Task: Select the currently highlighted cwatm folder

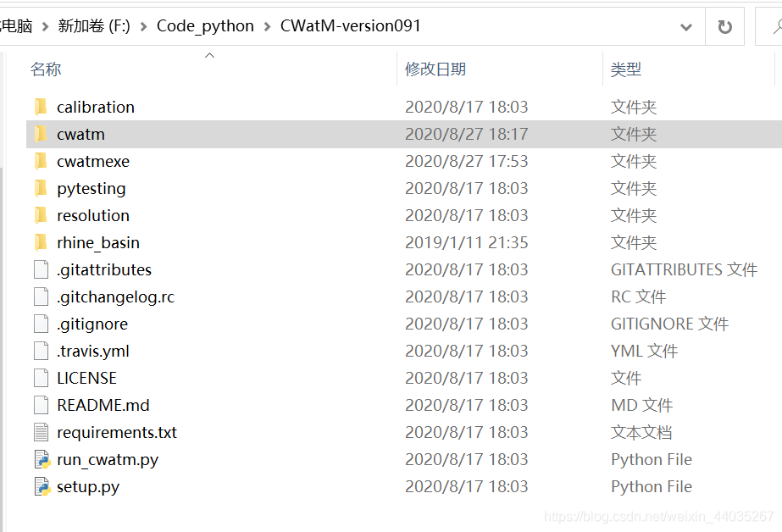Action: (81, 134)
